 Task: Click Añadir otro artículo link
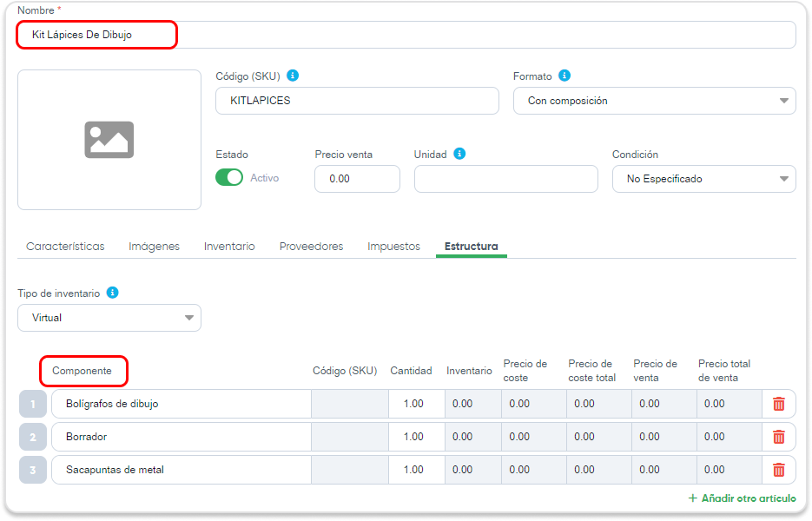[x=742, y=498]
